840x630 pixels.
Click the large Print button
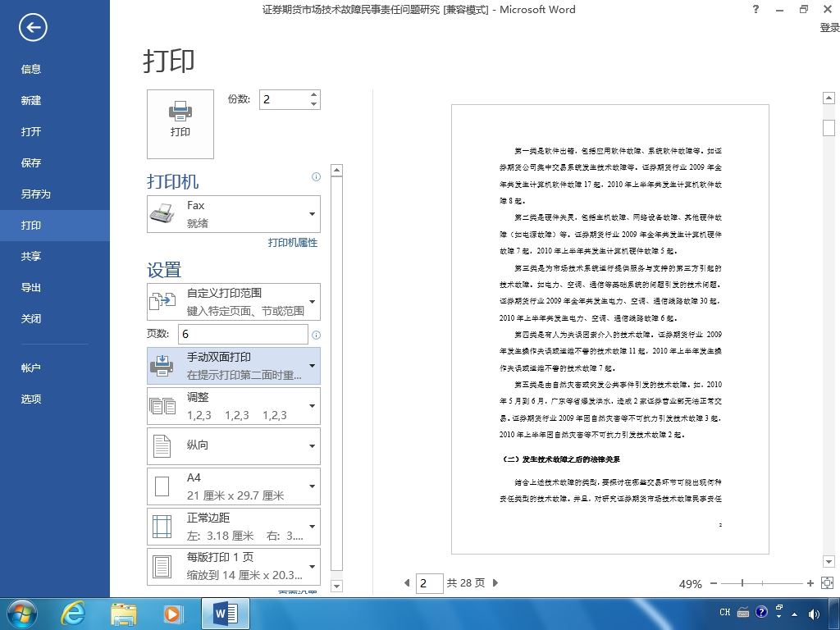click(180, 124)
